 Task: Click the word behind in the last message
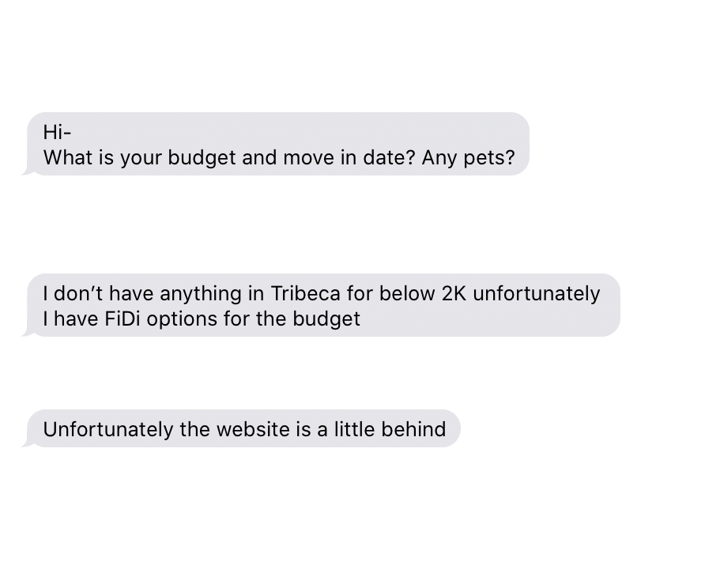413,429
